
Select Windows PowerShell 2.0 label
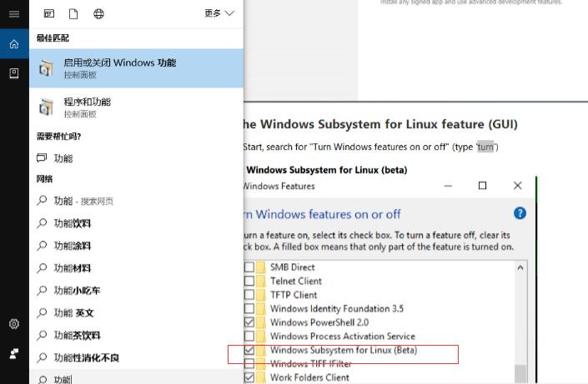tap(319, 322)
